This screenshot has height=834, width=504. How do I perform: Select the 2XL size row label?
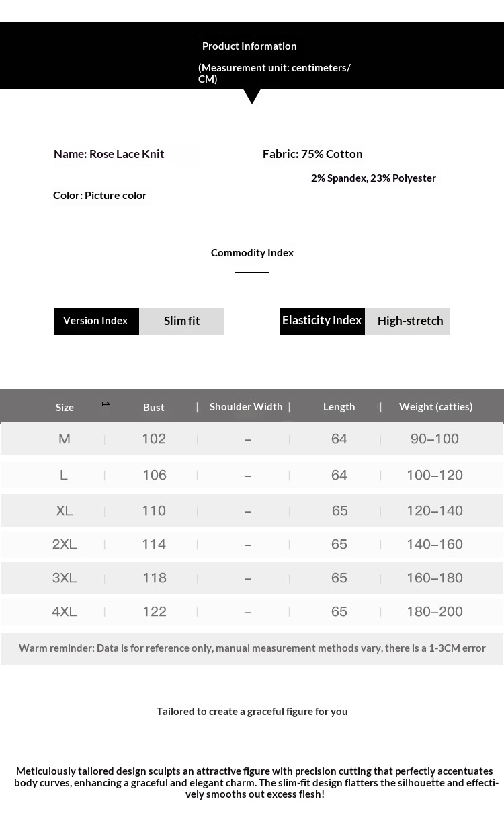point(65,544)
